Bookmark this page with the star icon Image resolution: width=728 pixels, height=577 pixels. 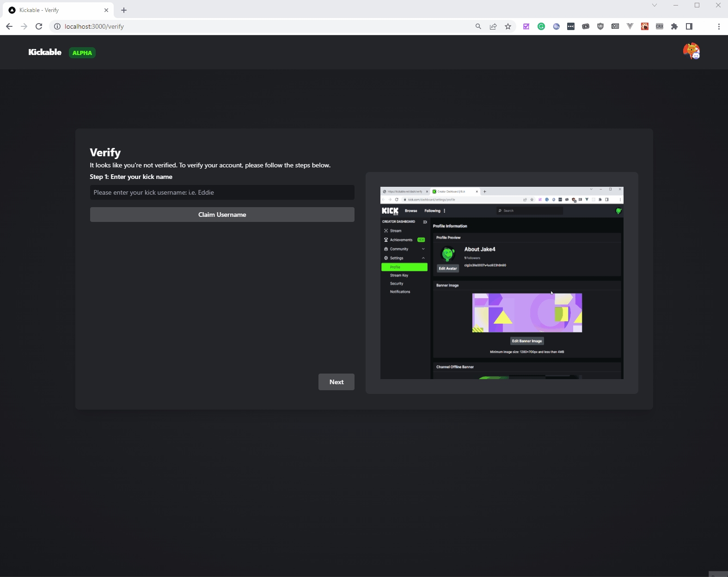click(508, 26)
